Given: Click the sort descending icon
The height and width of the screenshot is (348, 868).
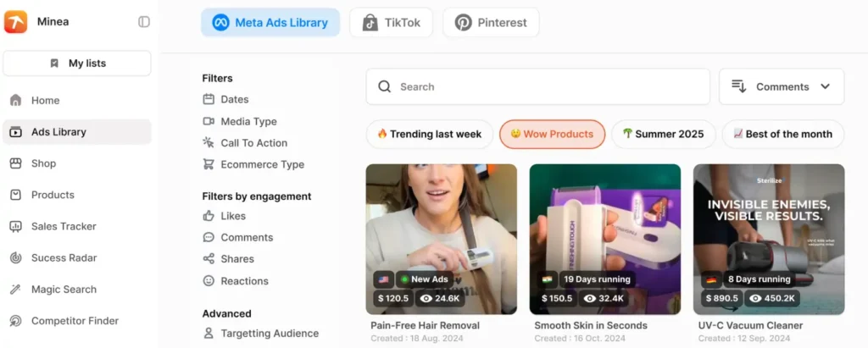Looking at the screenshot, I should pos(738,86).
